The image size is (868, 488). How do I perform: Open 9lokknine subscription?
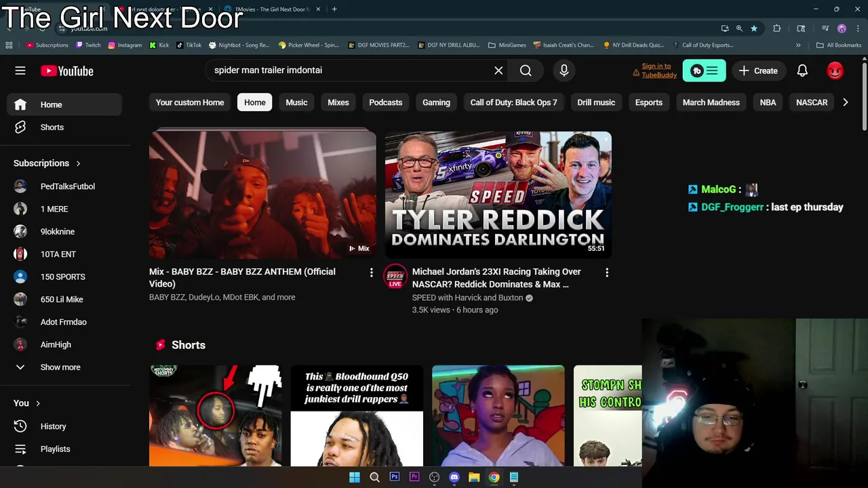point(65,232)
